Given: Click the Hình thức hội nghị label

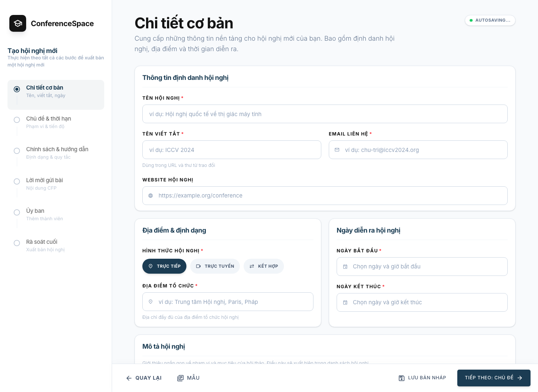Looking at the screenshot, I should (171, 251).
